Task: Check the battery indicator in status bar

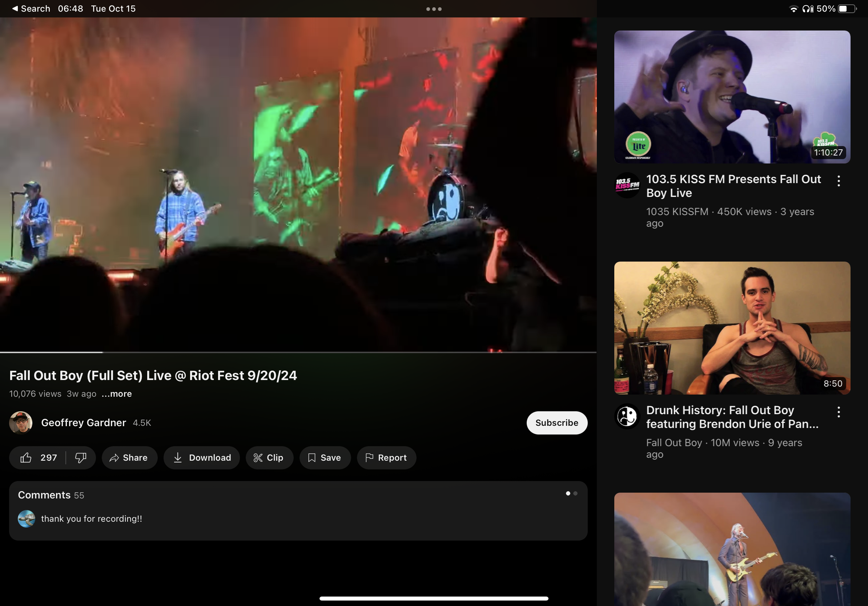Action: tap(848, 9)
